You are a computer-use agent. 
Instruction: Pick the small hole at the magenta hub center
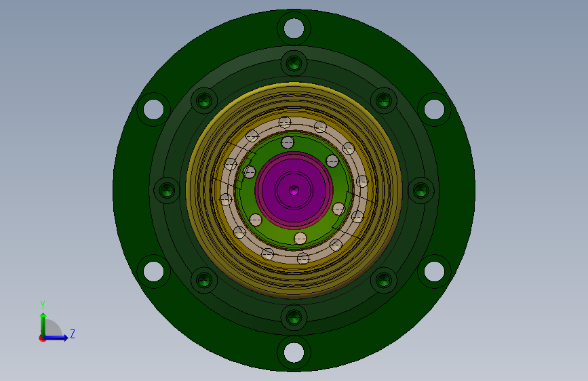[294, 190]
